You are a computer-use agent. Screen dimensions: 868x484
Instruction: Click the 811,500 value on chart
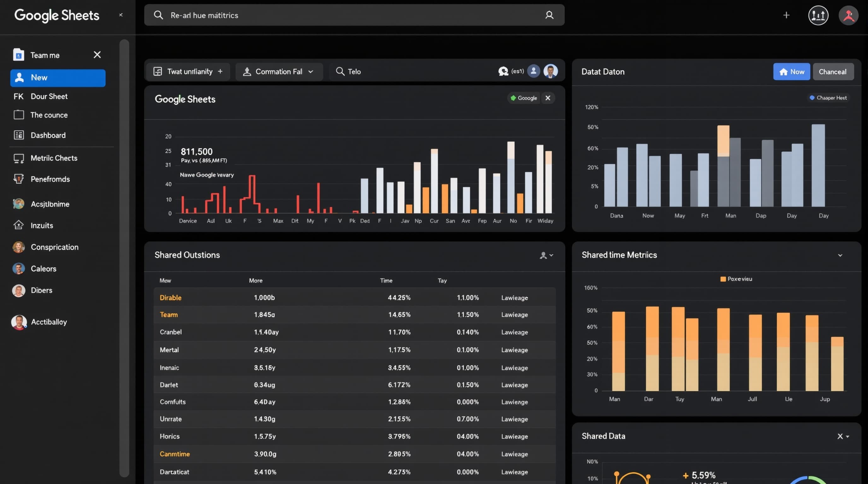point(196,152)
